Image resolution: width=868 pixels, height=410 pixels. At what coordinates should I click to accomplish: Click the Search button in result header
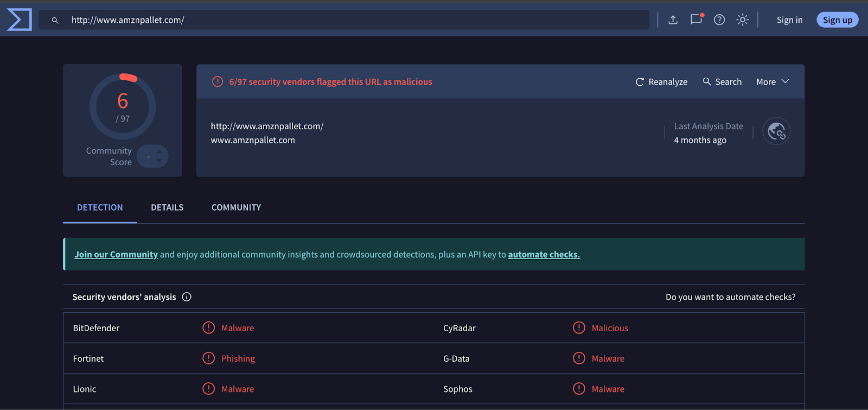click(722, 81)
